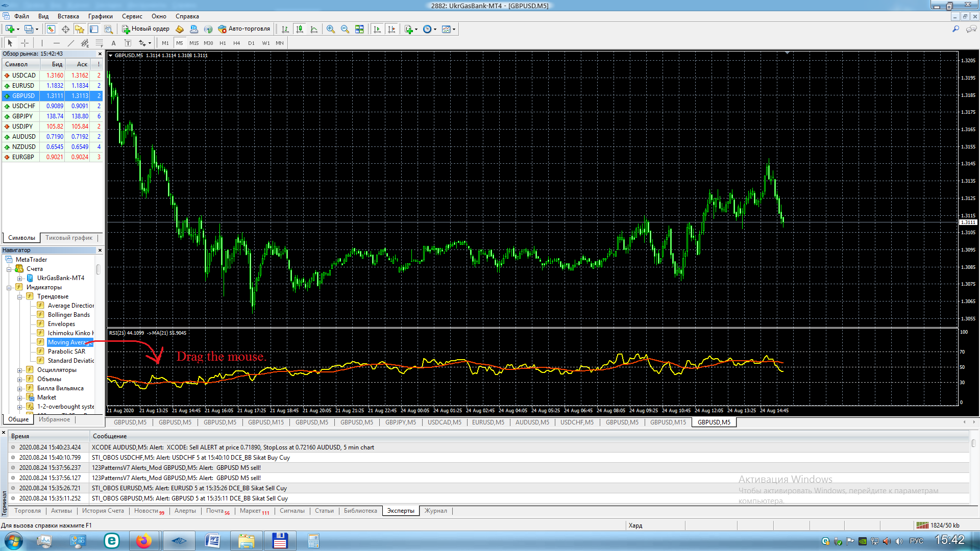This screenshot has height=551, width=980.
Task: Select EURUSD row in Market Watch
Action: pos(23,86)
